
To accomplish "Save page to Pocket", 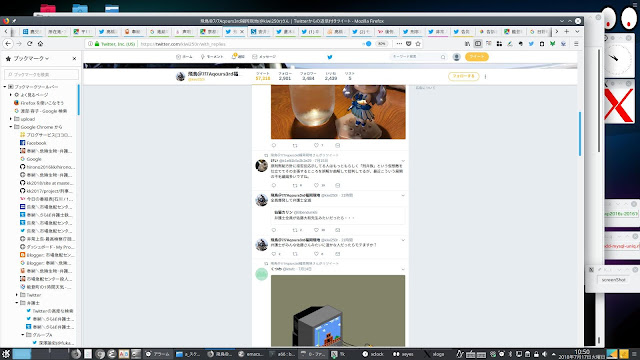I will 409,44.
